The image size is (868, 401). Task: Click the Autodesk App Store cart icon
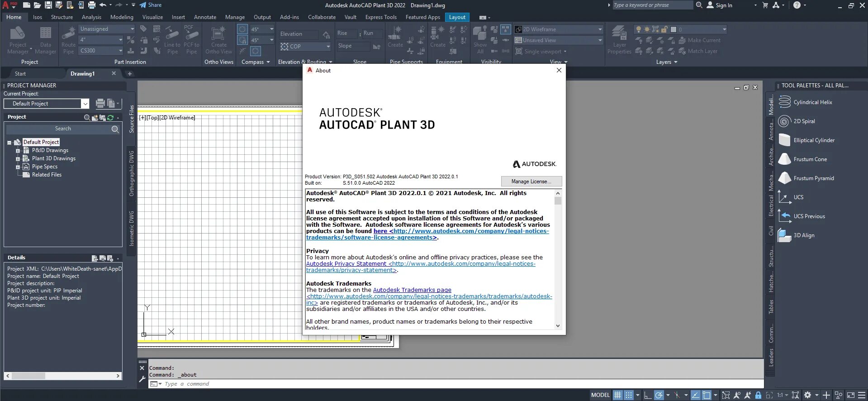pyautogui.click(x=765, y=5)
